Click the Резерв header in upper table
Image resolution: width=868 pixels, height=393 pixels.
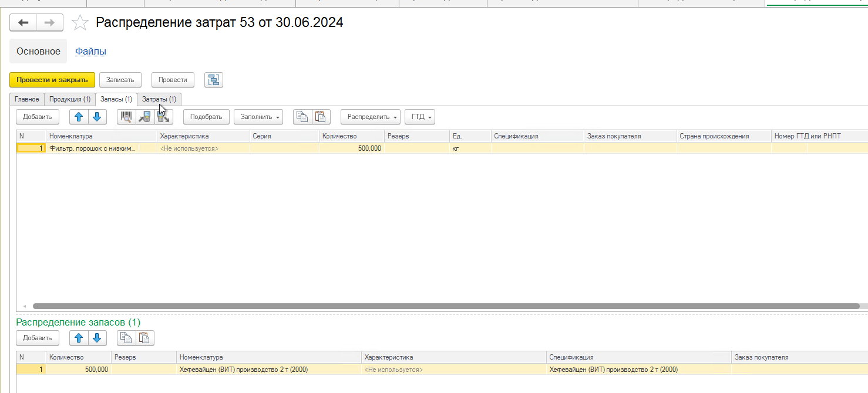[x=417, y=136]
